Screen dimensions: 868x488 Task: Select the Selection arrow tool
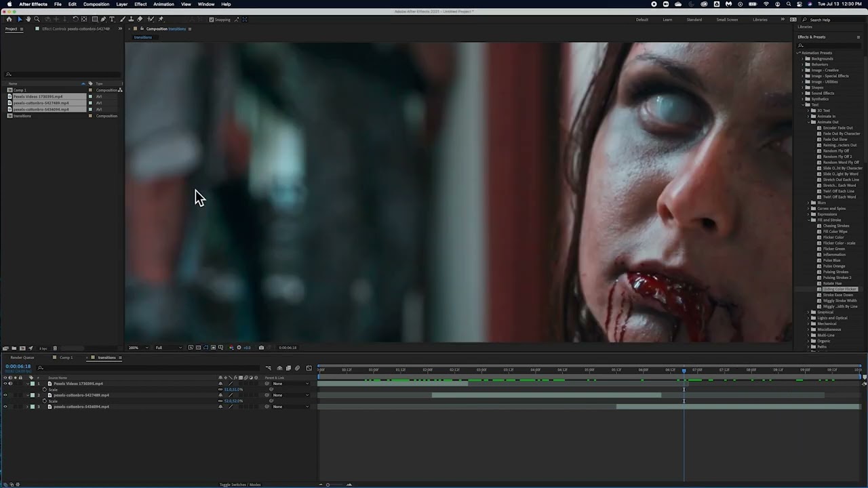click(x=20, y=20)
